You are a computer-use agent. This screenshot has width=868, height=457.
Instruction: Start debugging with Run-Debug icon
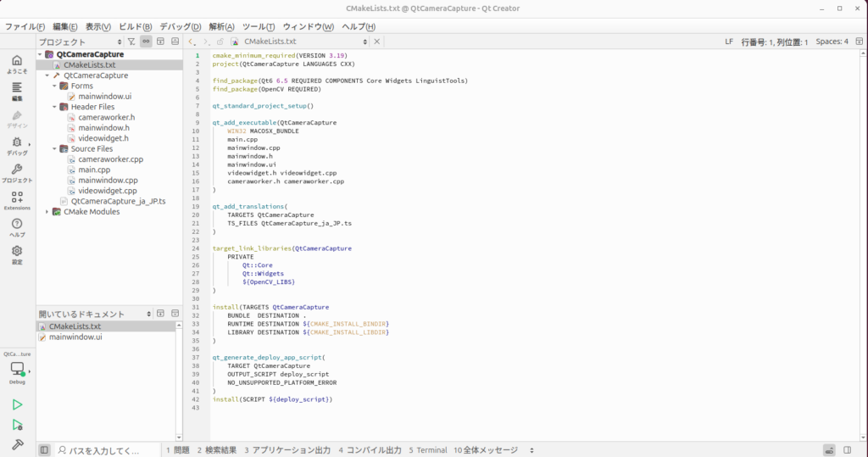tap(17, 425)
